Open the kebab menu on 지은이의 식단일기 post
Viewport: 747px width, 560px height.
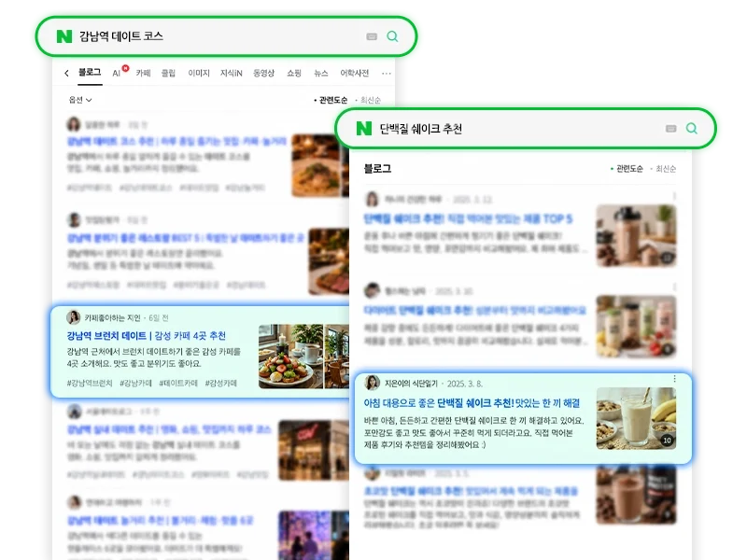pyautogui.click(x=674, y=379)
